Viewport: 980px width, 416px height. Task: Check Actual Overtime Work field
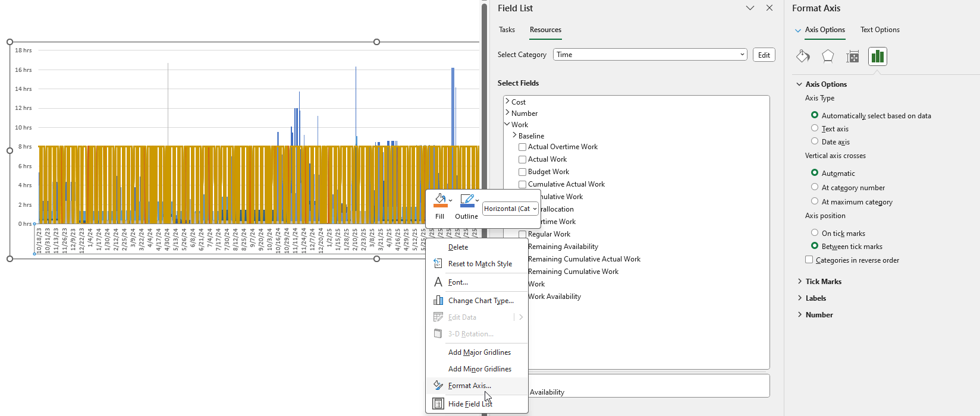click(522, 147)
